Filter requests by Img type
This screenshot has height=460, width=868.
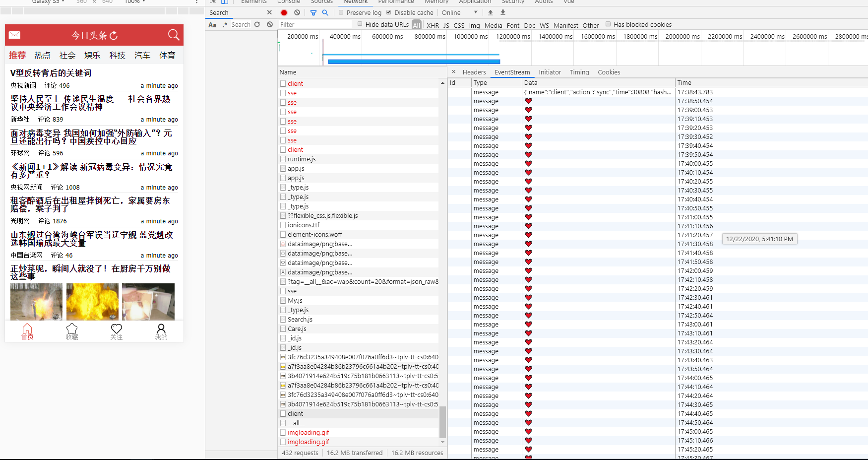tap(475, 25)
